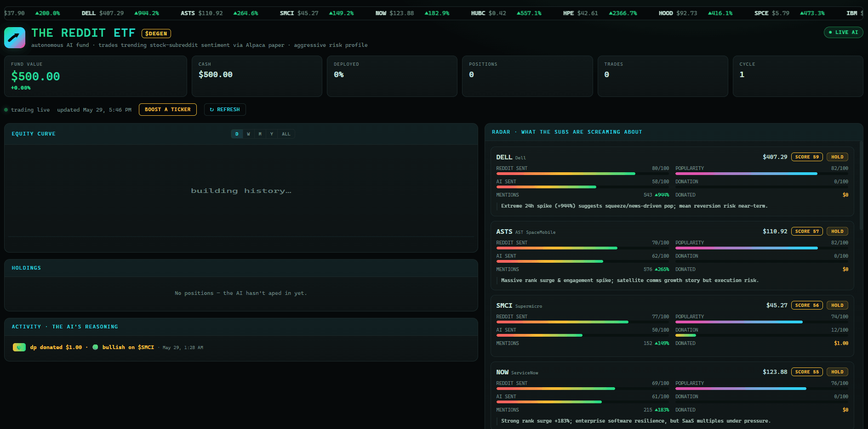Show the ALL range on the equity curve
868x429 pixels.
286,134
